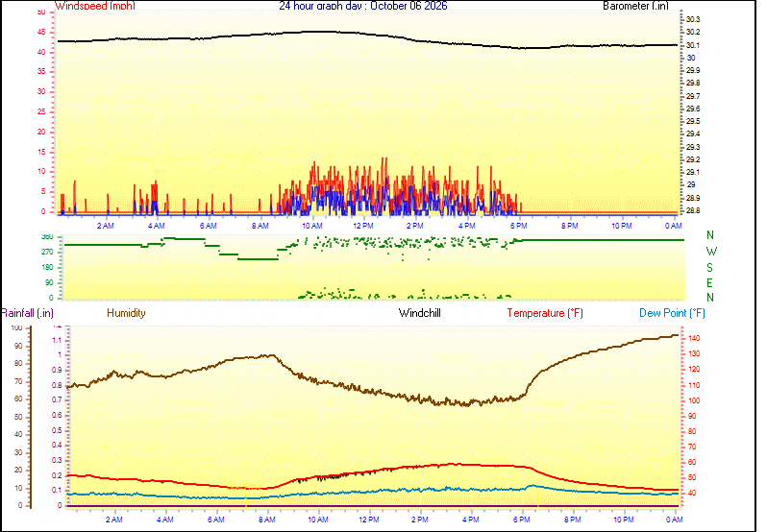Click the 270 wind direction scale value
Screen dimensions: 767x532
point(47,253)
